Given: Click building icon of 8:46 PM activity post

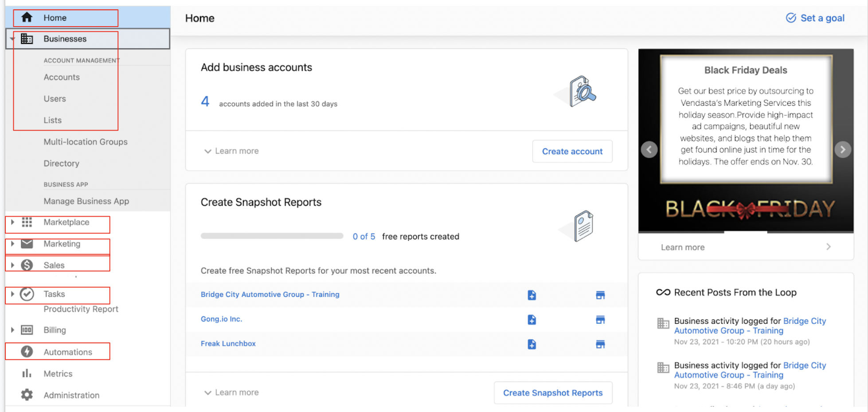Looking at the screenshot, I should (663, 368).
